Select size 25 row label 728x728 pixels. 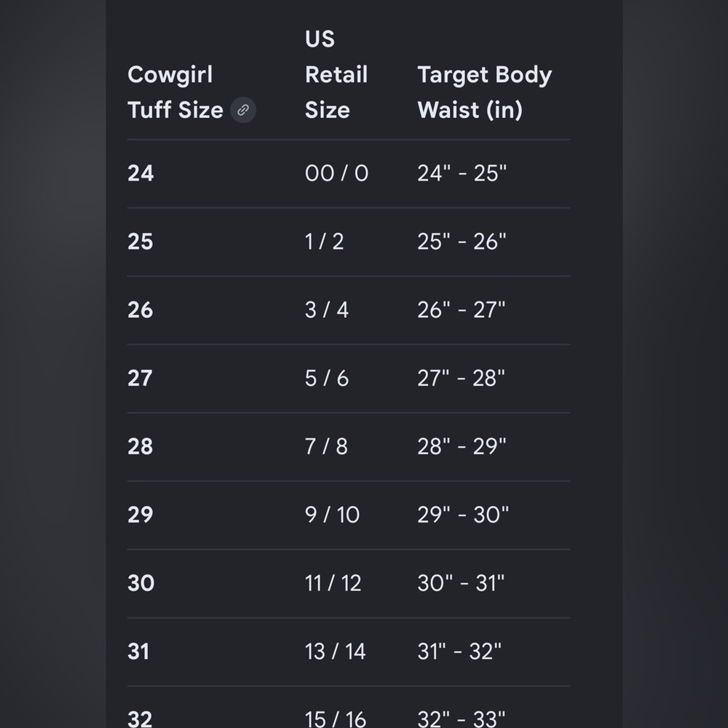click(141, 242)
